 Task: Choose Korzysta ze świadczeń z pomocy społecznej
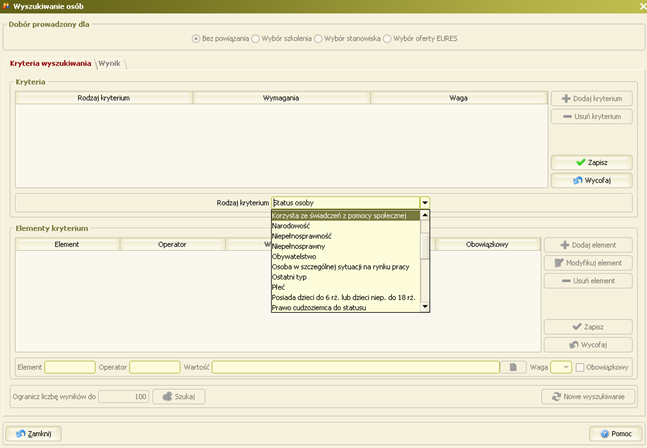[346, 216]
